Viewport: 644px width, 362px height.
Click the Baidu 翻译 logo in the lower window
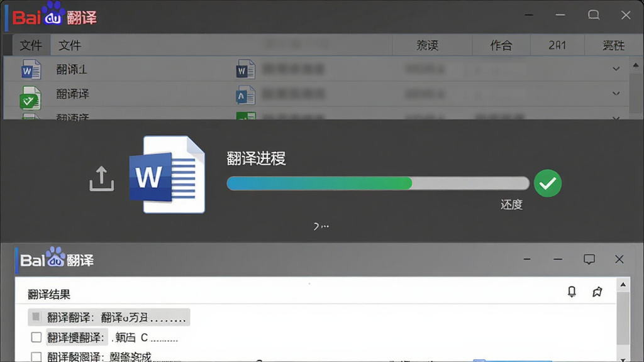[57, 258]
